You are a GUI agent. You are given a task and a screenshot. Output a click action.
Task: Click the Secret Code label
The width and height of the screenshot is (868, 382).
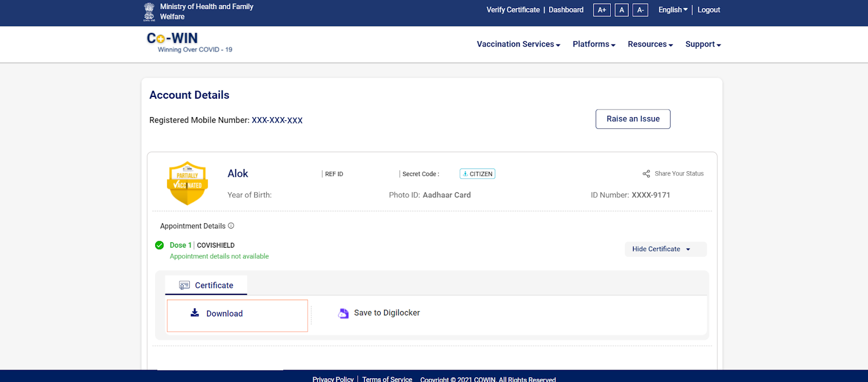[421, 174]
